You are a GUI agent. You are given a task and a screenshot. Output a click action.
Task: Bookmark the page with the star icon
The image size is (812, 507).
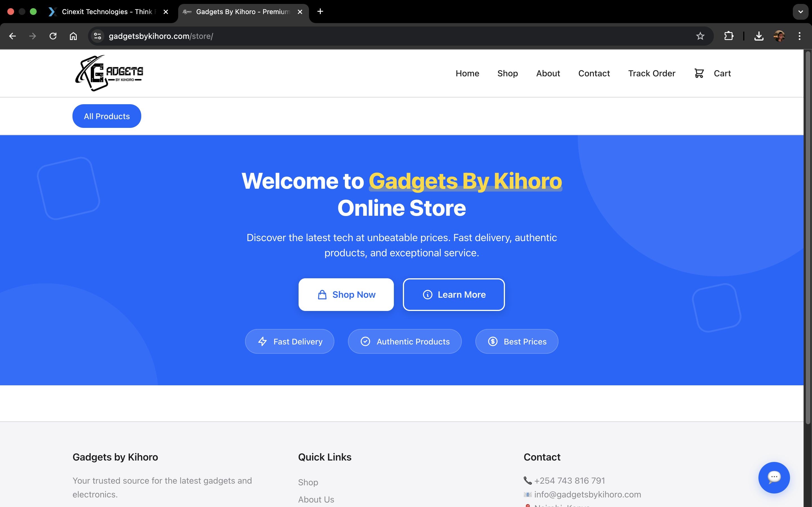click(700, 36)
